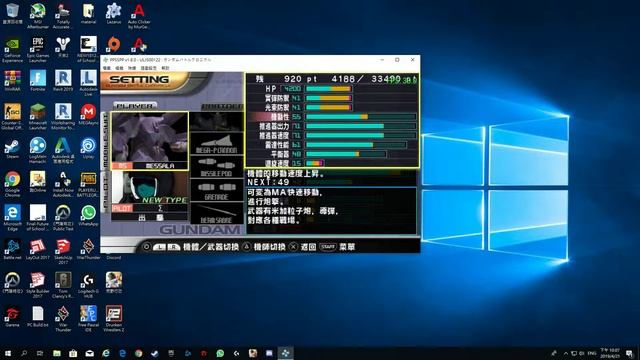Open third PPSSPP menu bar item
Viewport: 640px width, 360px height.
click(x=132, y=68)
